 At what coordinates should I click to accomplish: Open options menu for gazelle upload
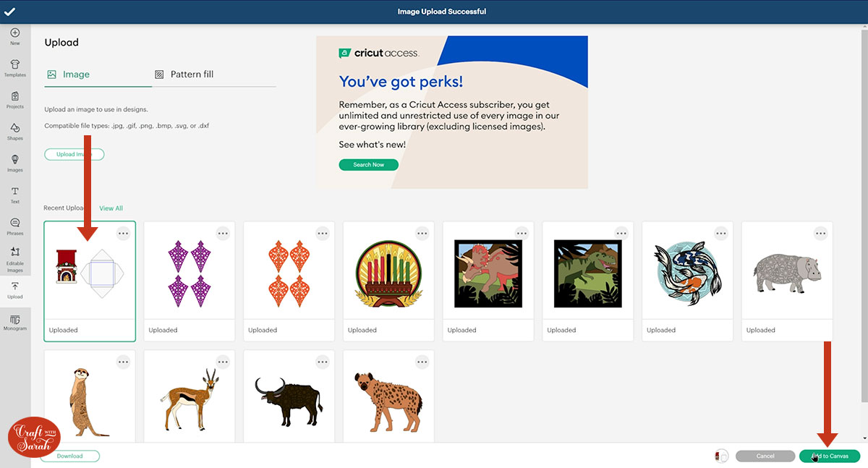[223, 362]
